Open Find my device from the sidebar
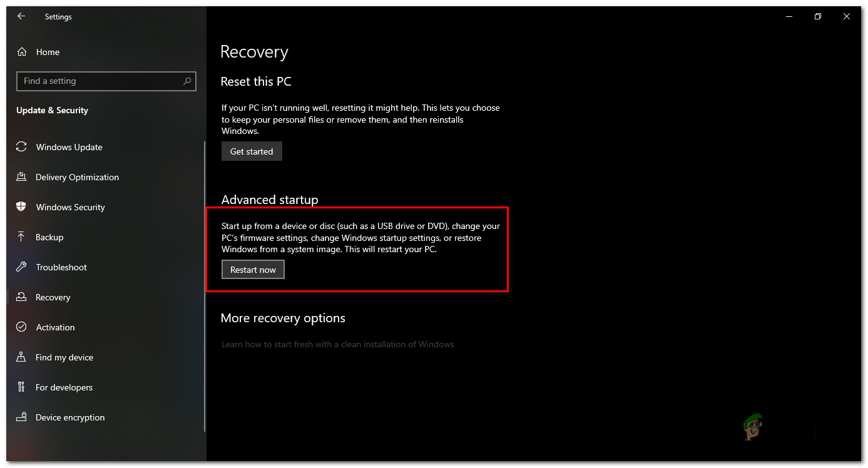868x468 pixels. [x=21, y=357]
